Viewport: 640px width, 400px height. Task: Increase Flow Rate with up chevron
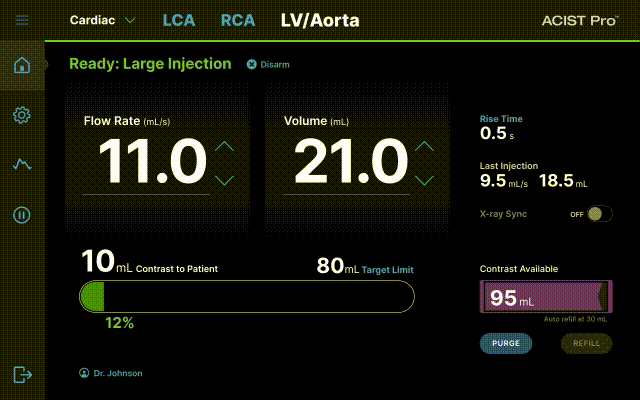(225, 146)
